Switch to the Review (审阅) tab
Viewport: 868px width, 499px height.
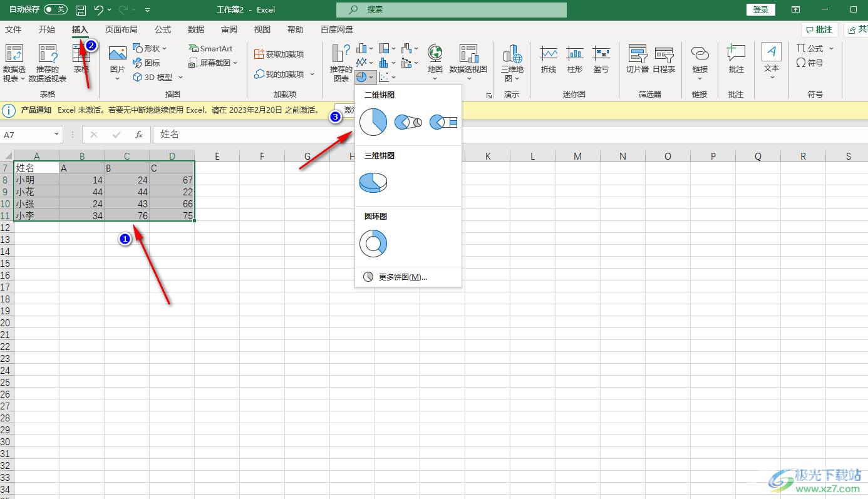[229, 29]
